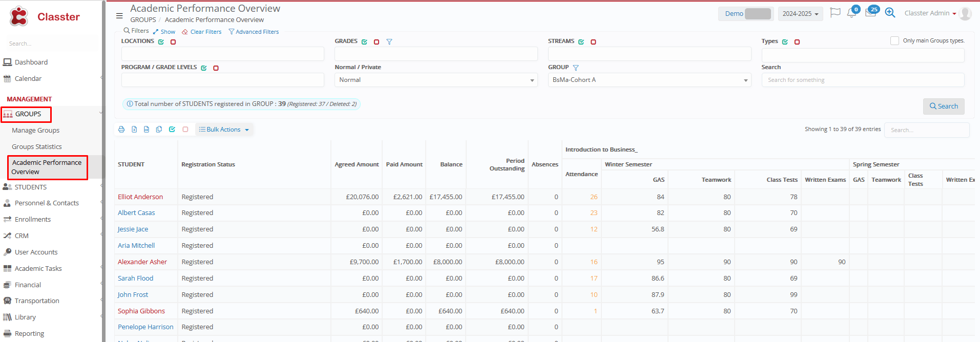980x342 pixels.
Task: Click the blue Search button
Action: point(944,106)
